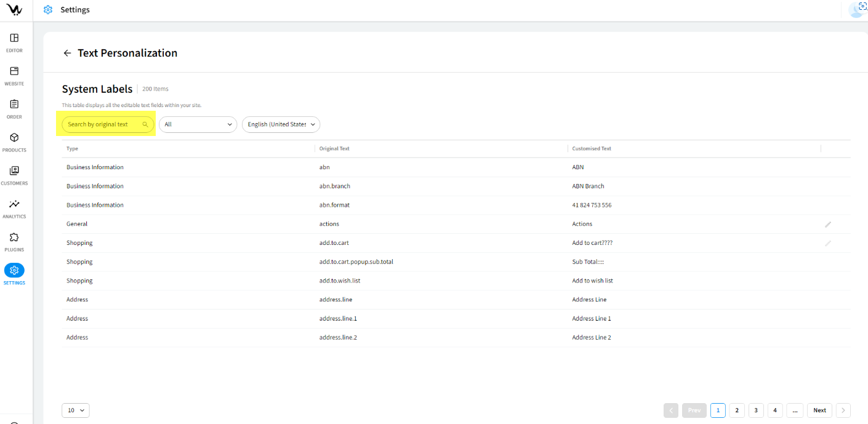Go to page 2 of results
The height and width of the screenshot is (424, 868).
pyautogui.click(x=737, y=410)
